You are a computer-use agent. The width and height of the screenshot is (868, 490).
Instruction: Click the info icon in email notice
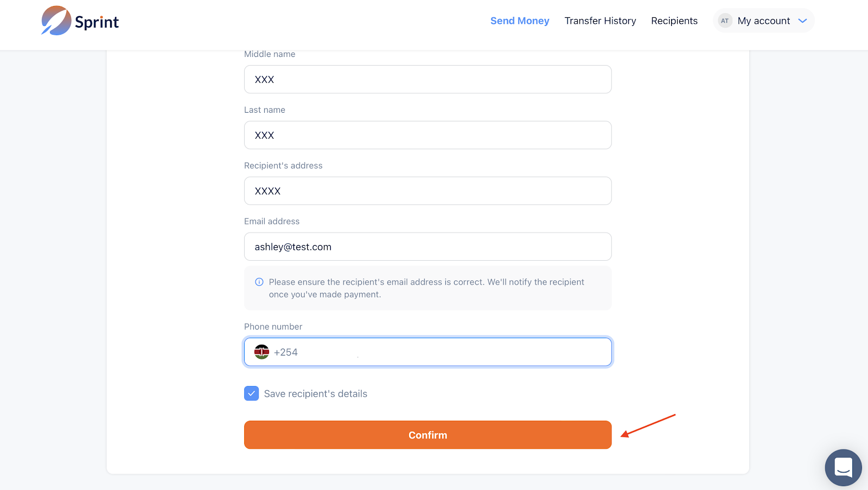[x=259, y=282]
